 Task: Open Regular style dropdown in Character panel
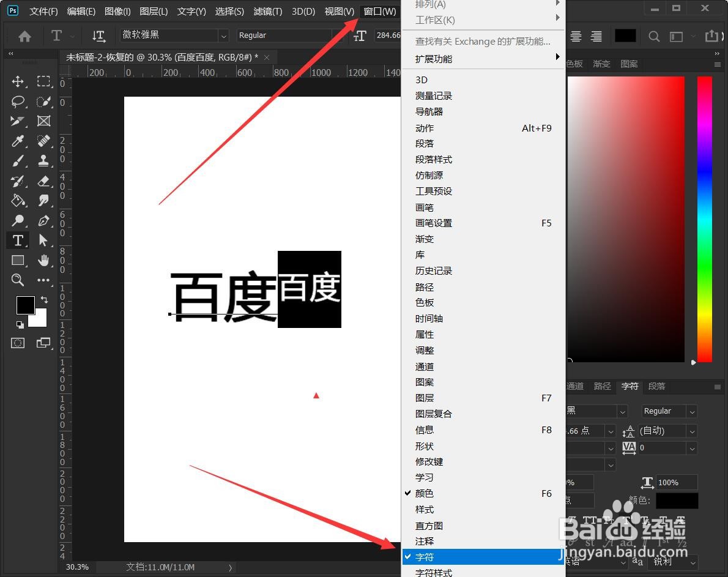692,411
